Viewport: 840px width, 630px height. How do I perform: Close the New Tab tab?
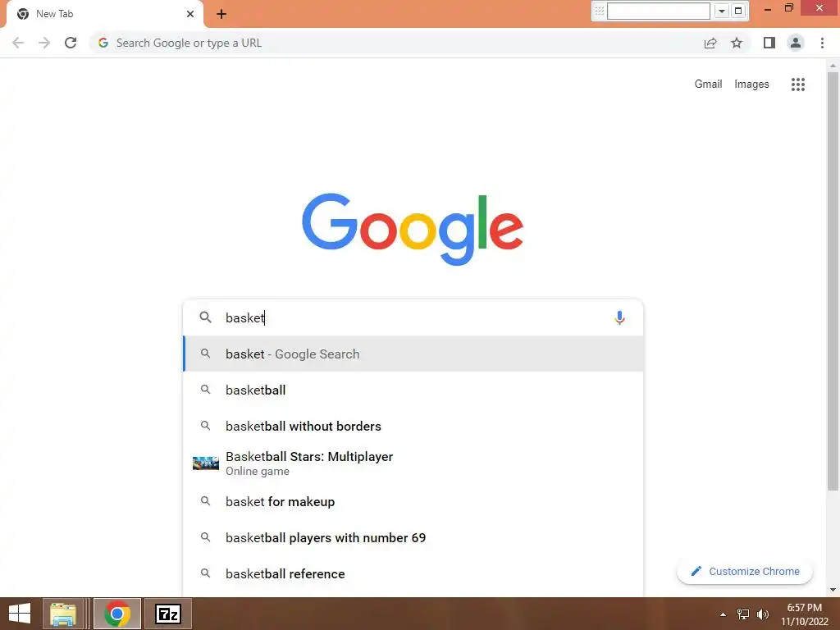190,14
